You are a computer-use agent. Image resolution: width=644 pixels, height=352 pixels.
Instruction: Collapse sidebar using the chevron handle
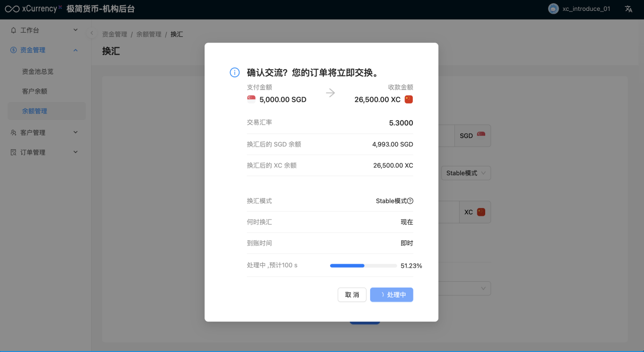92,33
